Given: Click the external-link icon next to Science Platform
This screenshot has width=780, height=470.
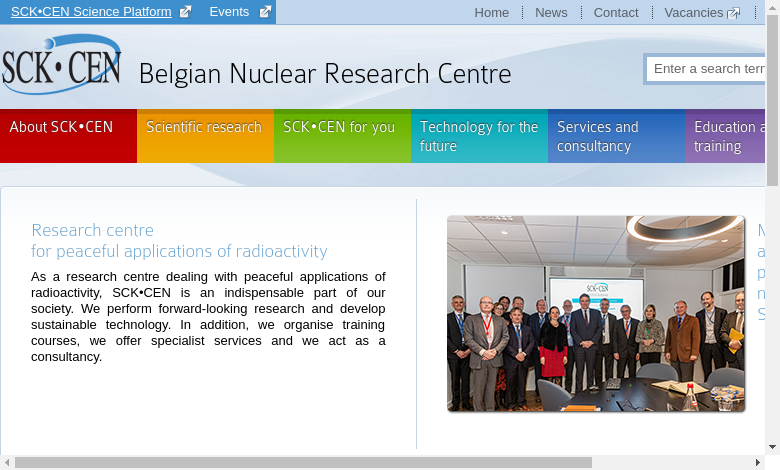Looking at the screenshot, I should pyautogui.click(x=185, y=11).
